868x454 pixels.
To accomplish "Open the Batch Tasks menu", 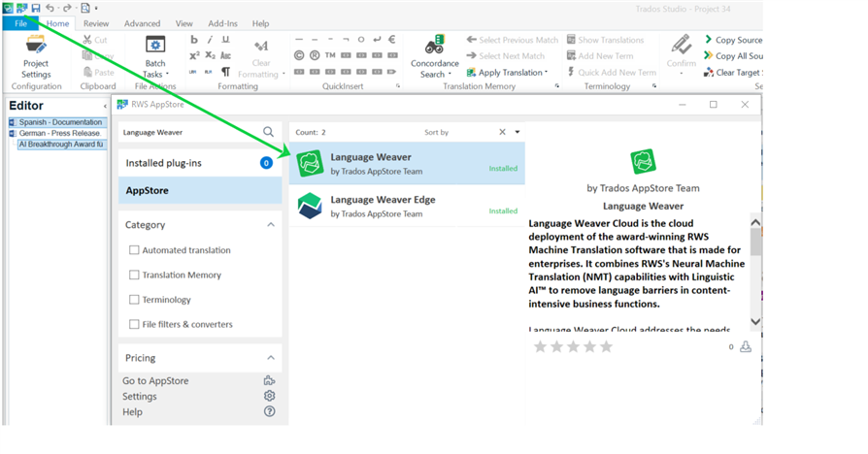I will (155, 57).
